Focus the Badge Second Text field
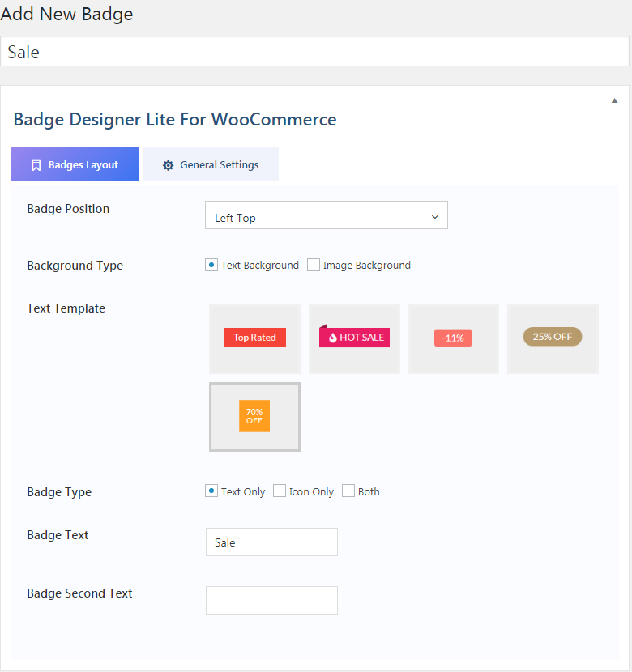Screen dimensions: 632x672 (271, 600)
